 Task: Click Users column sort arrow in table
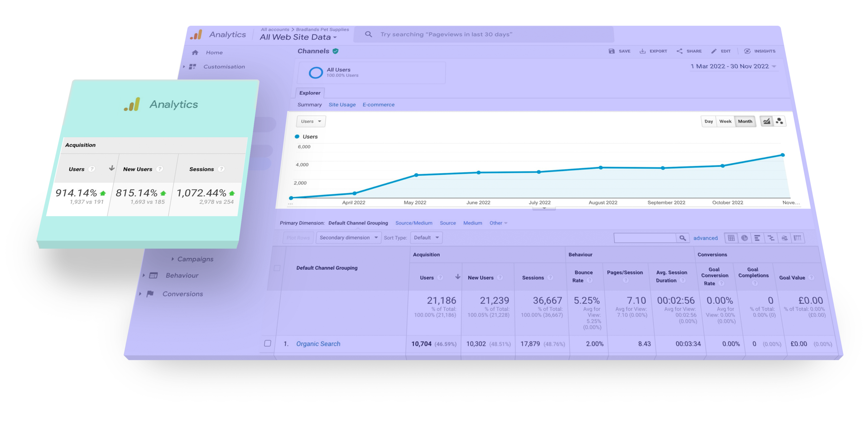pos(457,277)
